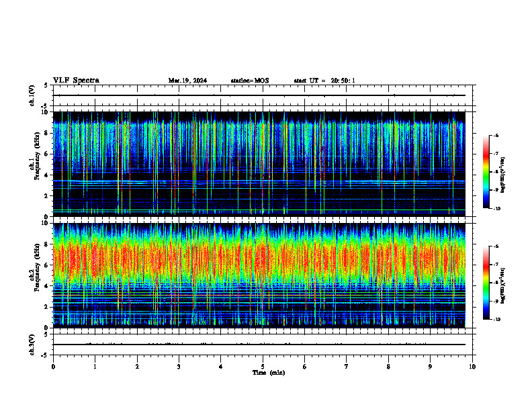The image size is (532, 411).
Task: Click the 2 kHz tick on ch.2 frequency axis
Action: [47, 307]
